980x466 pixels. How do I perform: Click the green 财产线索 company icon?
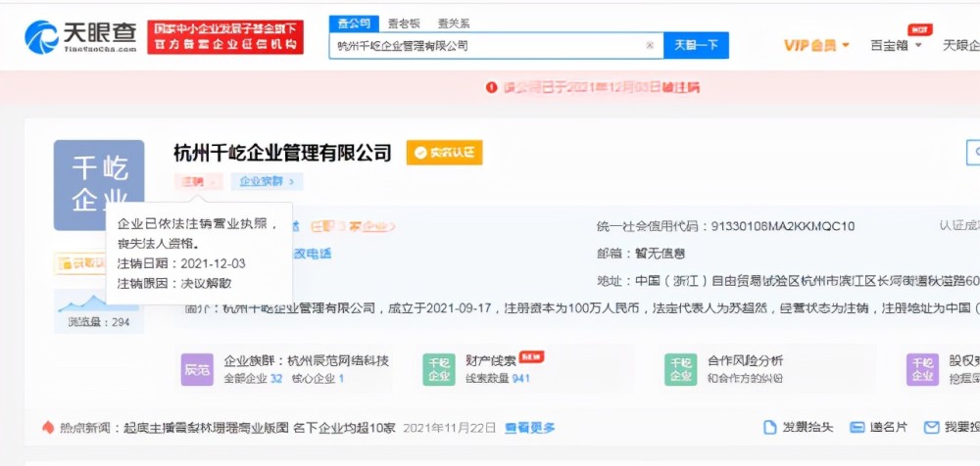click(439, 369)
